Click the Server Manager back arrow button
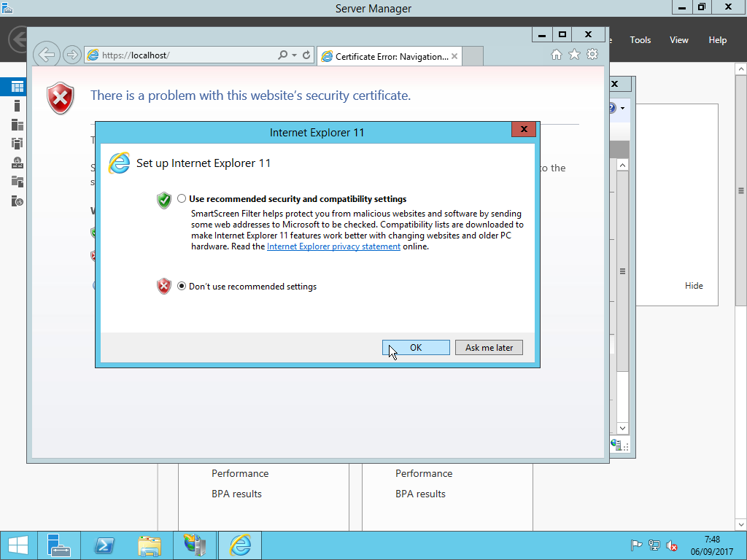Image resolution: width=747 pixels, height=560 pixels. (18, 39)
